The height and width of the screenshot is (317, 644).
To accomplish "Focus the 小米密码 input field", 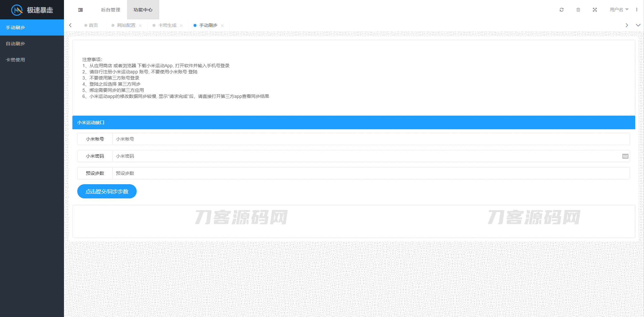I will coord(371,156).
